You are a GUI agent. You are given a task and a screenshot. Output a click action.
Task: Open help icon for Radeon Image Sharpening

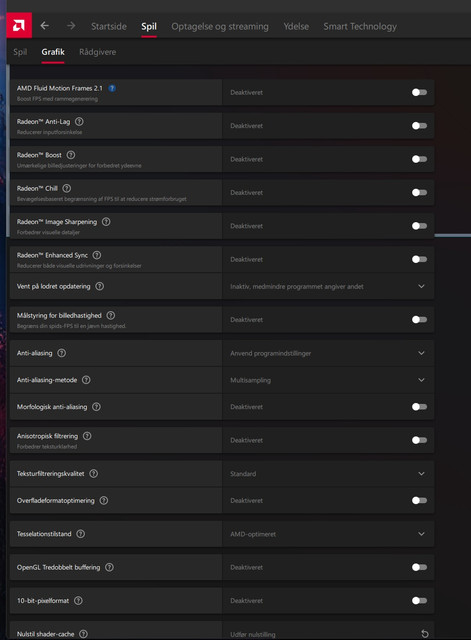[x=106, y=222]
